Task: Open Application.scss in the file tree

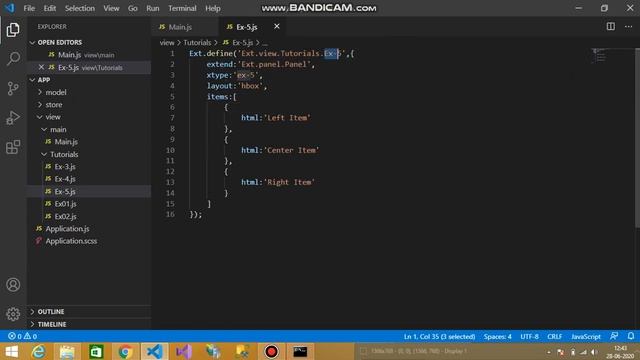Action: (x=89, y=241)
